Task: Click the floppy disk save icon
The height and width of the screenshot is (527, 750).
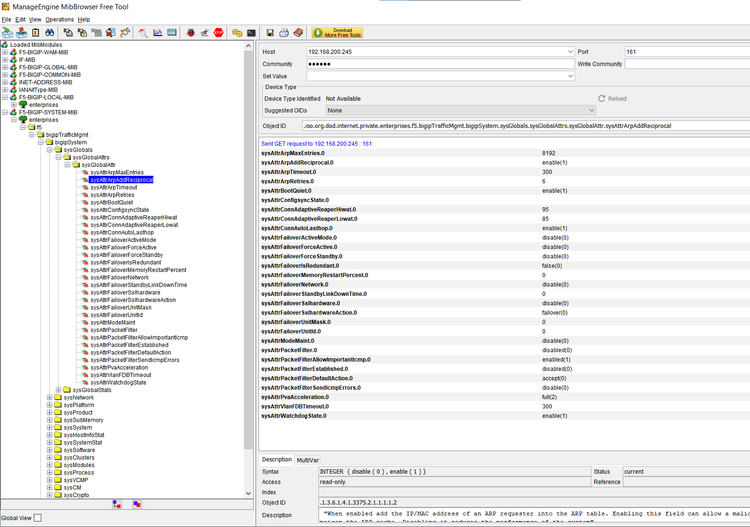Action: tap(270, 32)
